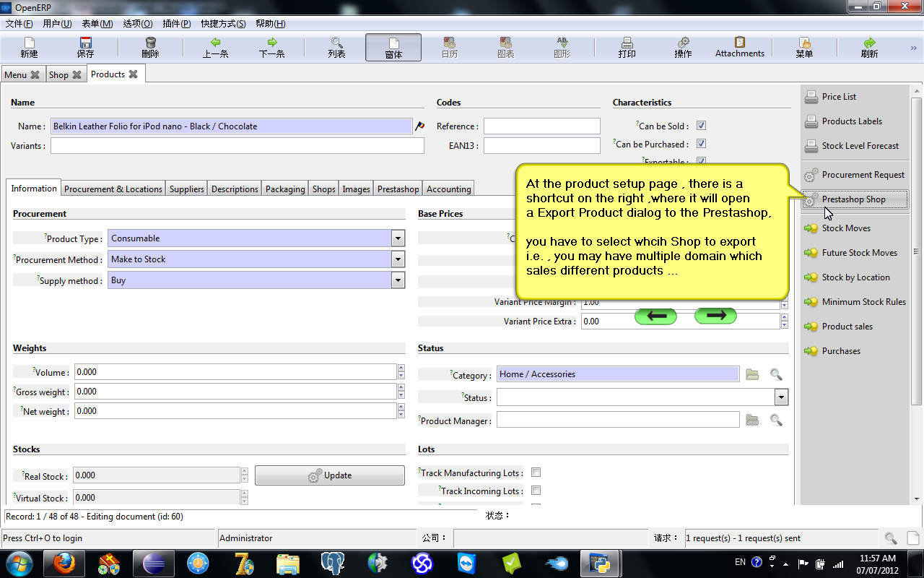Click the Prestashop Shop shortcut
Viewport: 924px width, 578px height.
pyautogui.click(x=855, y=199)
